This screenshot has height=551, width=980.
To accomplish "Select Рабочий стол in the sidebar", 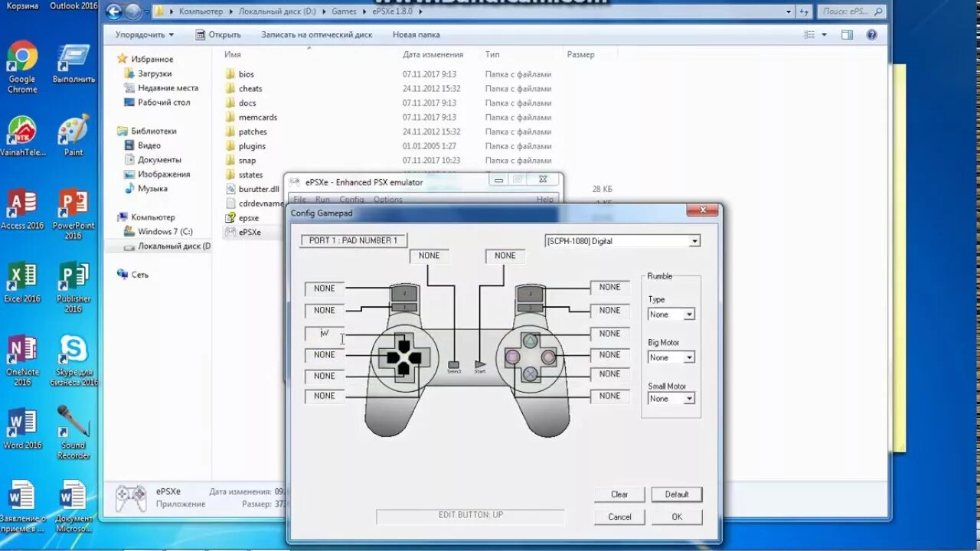I will (164, 103).
